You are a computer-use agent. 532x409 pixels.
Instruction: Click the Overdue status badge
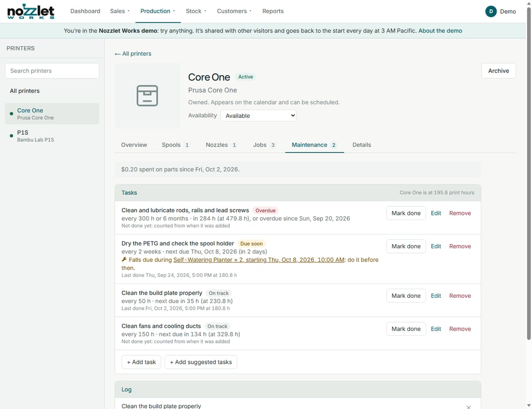[266, 210]
